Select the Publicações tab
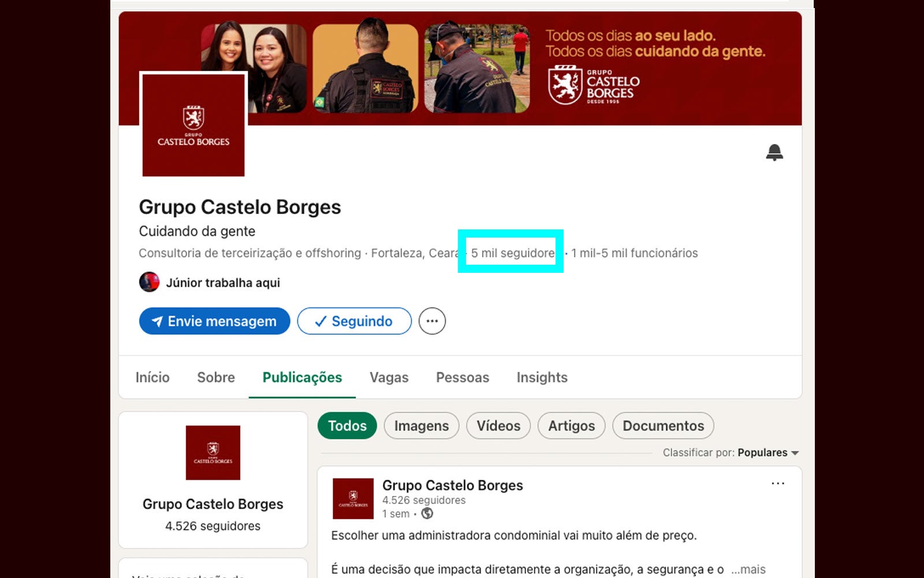 tap(302, 377)
